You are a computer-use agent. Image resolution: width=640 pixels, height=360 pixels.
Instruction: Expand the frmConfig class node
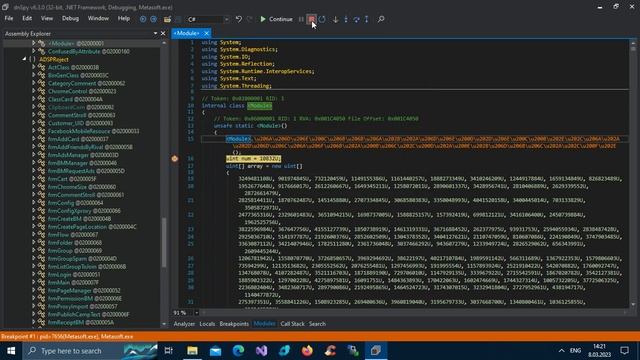(34, 203)
